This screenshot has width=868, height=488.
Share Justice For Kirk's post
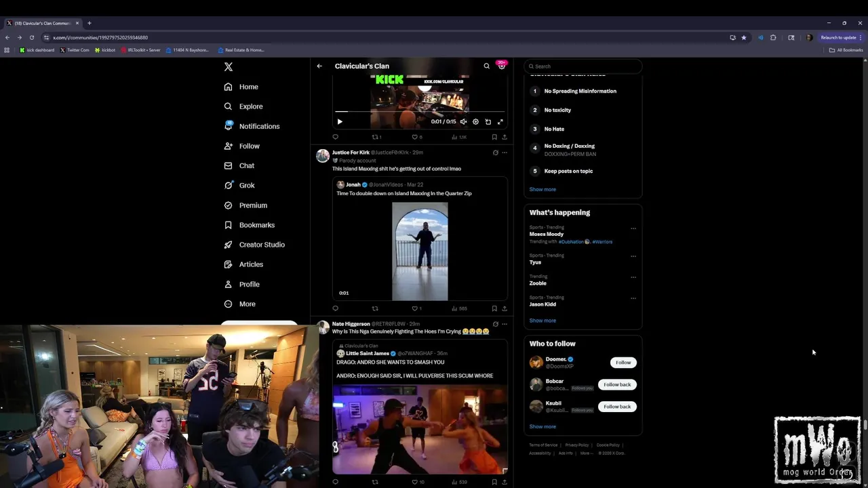coord(505,308)
